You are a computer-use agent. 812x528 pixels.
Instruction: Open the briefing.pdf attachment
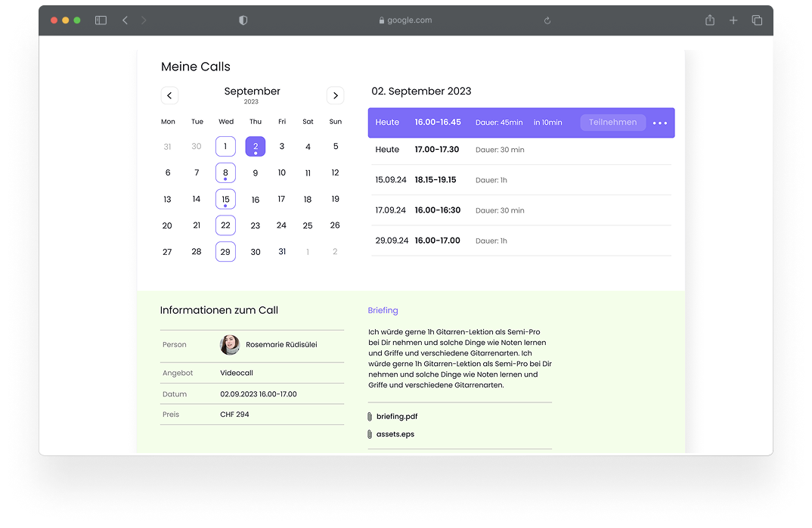397,416
